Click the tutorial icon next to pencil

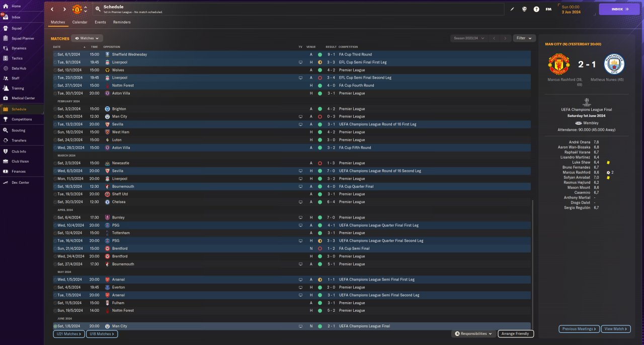[524, 9]
